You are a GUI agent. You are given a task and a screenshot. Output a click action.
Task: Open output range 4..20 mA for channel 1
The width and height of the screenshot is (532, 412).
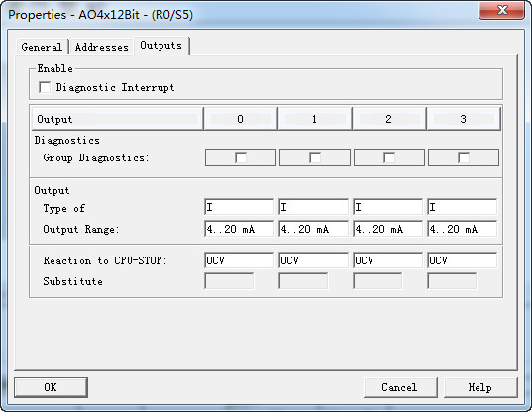click(x=313, y=229)
